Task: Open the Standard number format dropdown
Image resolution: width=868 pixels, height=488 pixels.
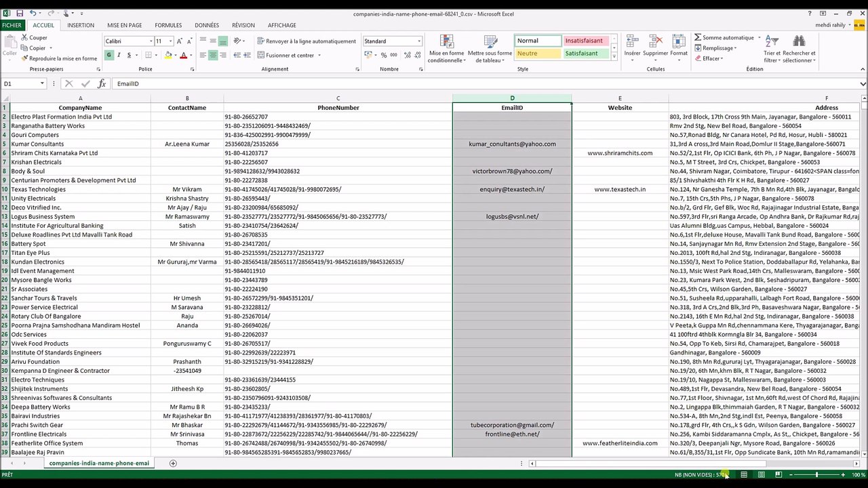Action: pos(418,41)
